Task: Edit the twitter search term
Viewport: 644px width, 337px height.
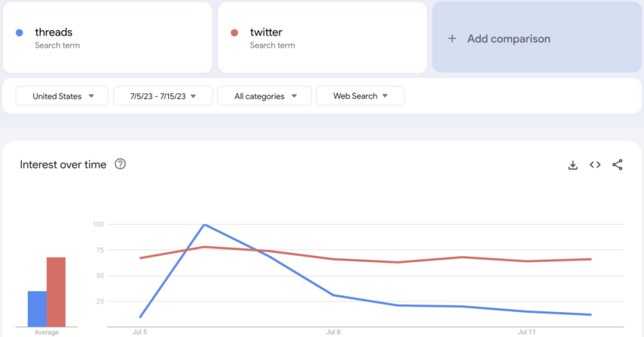Action: pyautogui.click(x=267, y=33)
